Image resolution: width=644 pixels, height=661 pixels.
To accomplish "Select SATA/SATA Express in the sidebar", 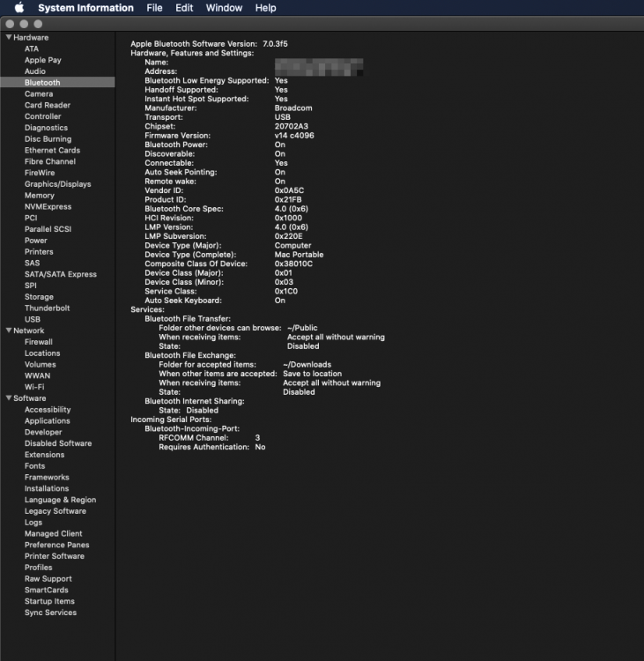I will [61, 274].
